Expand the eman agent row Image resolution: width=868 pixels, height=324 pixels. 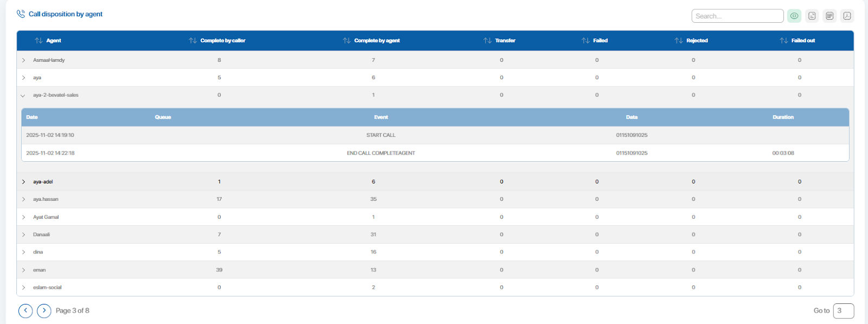pyautogui.click(x=23, y=270)
